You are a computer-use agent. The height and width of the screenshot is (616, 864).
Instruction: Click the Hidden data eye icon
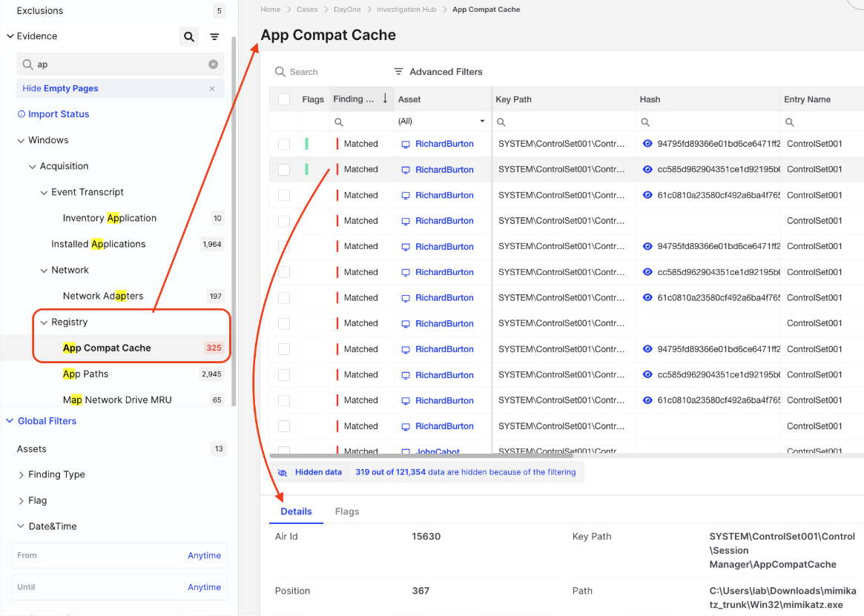pos(283,472)
